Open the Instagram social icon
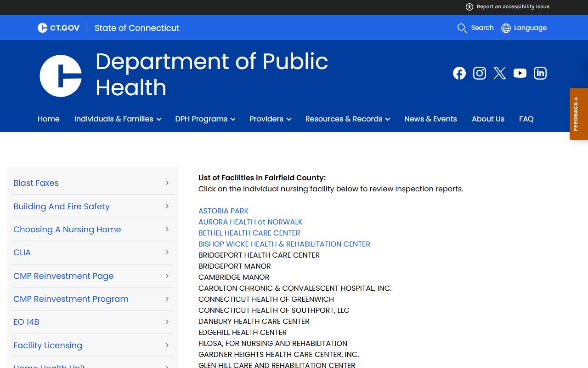This screenshot has height=368, width=588. (479, 73)
